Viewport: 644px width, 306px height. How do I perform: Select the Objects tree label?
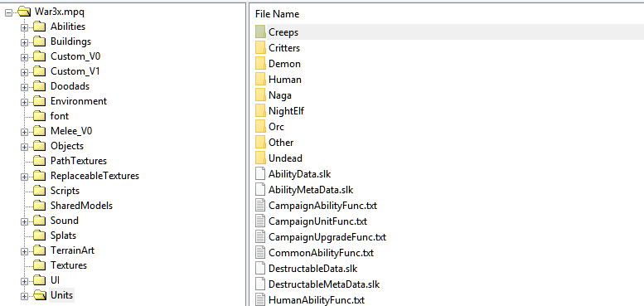tap(67, 146)
